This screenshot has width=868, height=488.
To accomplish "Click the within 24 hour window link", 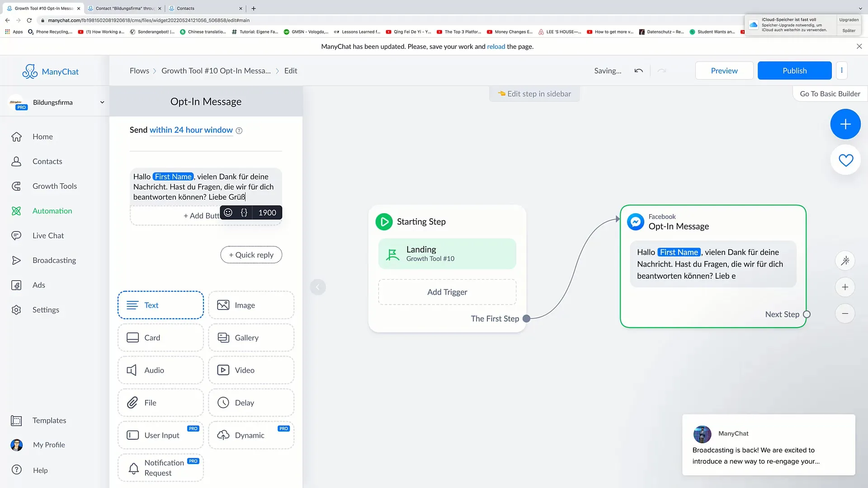I will [191, 129].
